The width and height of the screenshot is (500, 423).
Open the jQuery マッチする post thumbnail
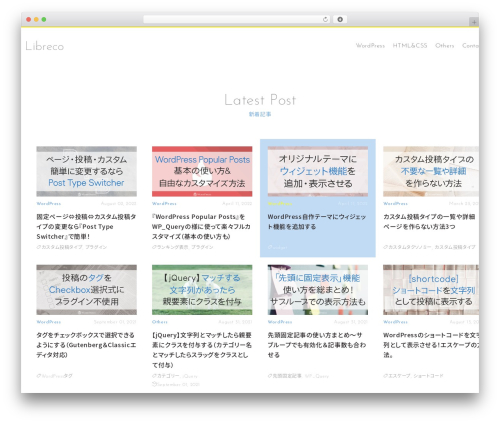point(202,290)
